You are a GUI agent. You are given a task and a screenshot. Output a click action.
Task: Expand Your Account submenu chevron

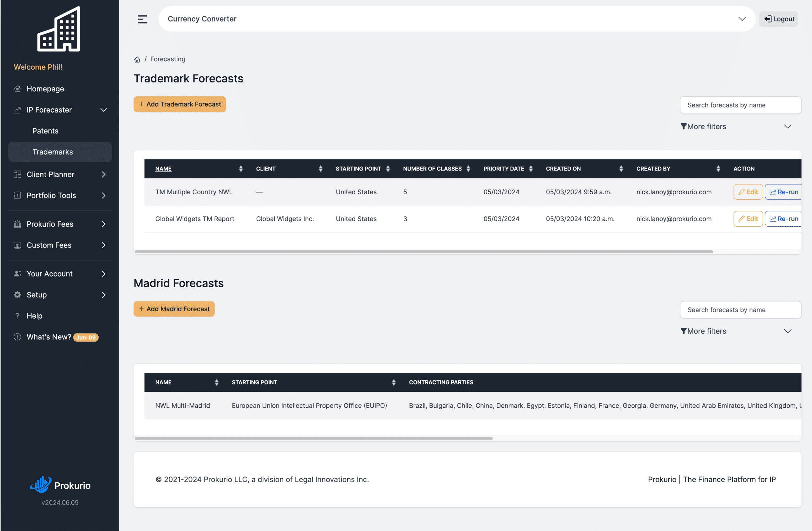(104, 274)
